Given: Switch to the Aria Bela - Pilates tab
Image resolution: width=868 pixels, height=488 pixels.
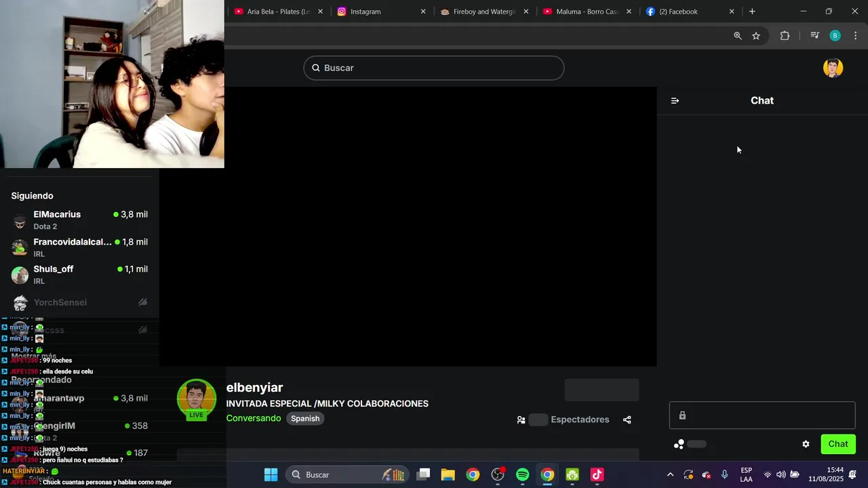Looking at the screenshot, I should point(278,12).
